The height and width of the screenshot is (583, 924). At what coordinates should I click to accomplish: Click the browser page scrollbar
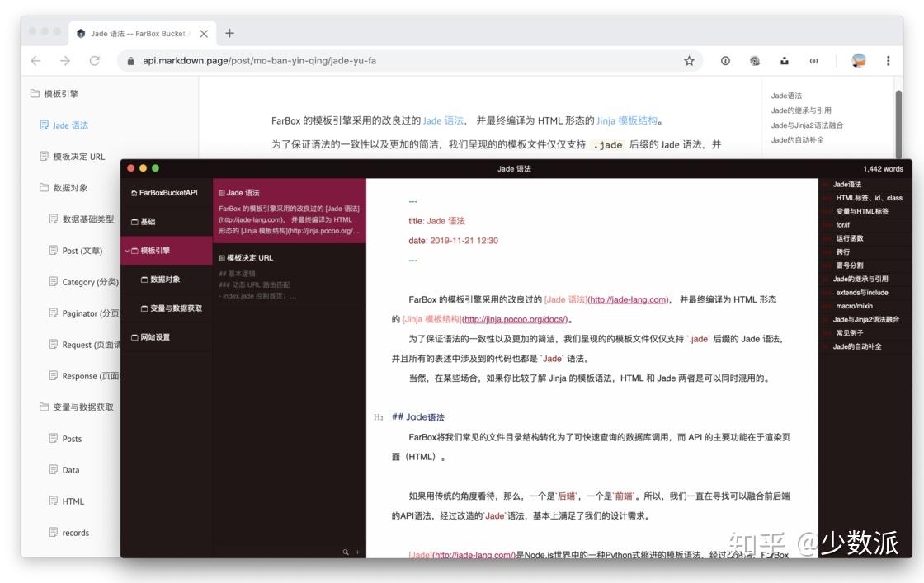pos(898,124)
